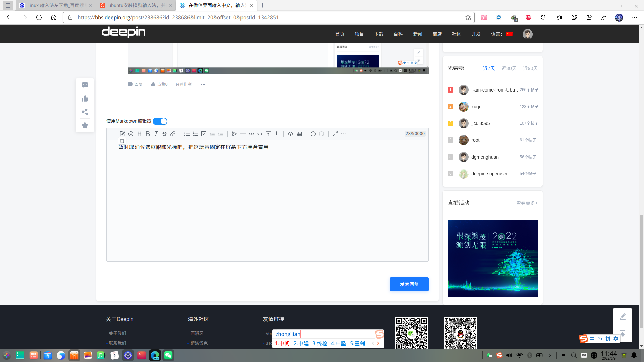Apply bold formatting in the editor toolbar
Image resolution: width=644 pixels, height=362 pixels.
tap(148, 134)
